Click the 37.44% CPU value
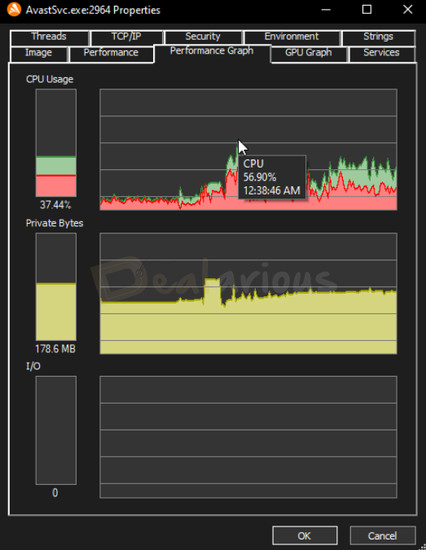This screenshot has width=426, height=550. point(55,205)
